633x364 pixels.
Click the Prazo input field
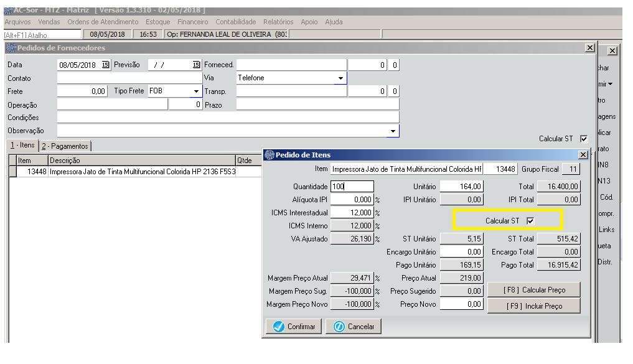coord(317,105)
